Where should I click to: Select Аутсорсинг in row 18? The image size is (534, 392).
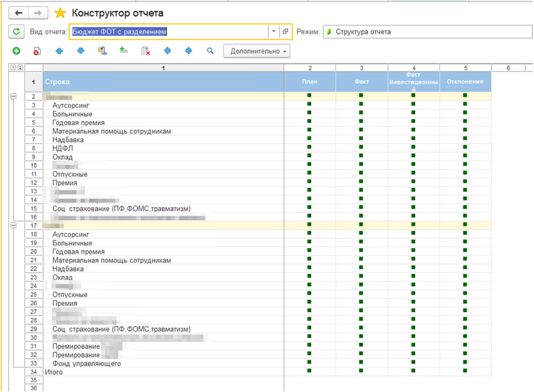[71, 234]
